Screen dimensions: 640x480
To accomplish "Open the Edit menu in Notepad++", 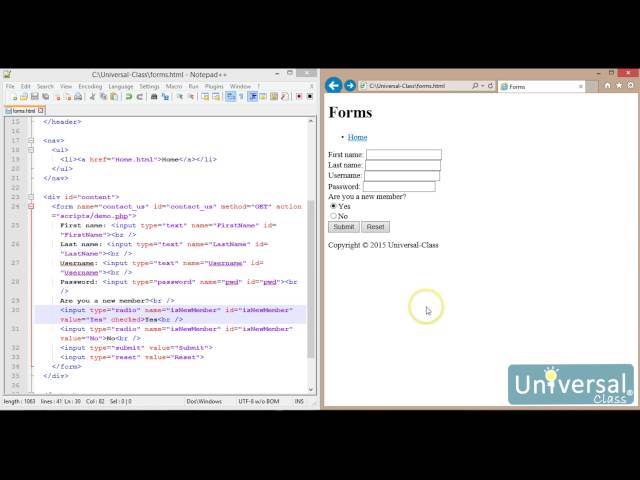I will click(26, 87).
